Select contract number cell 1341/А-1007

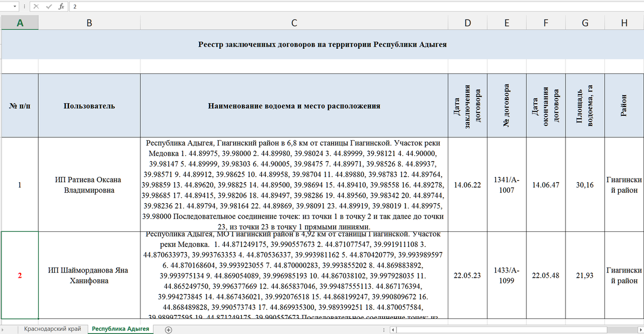tap(507, 185)
